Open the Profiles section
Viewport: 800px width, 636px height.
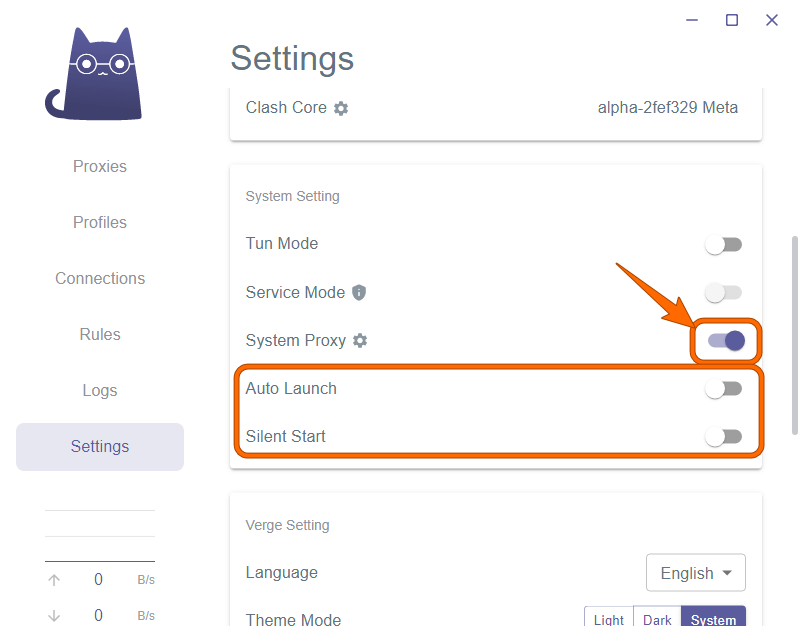(100, 223)
